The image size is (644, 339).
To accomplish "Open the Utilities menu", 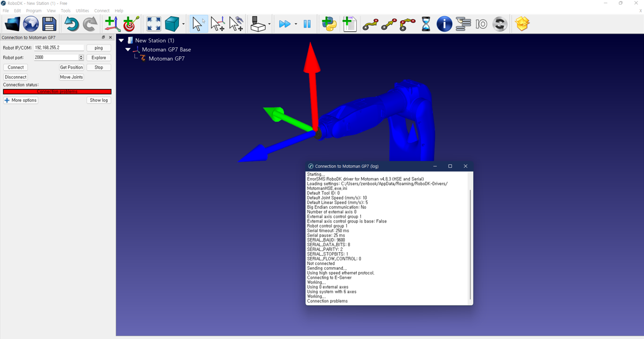I will tap(82, 11).
